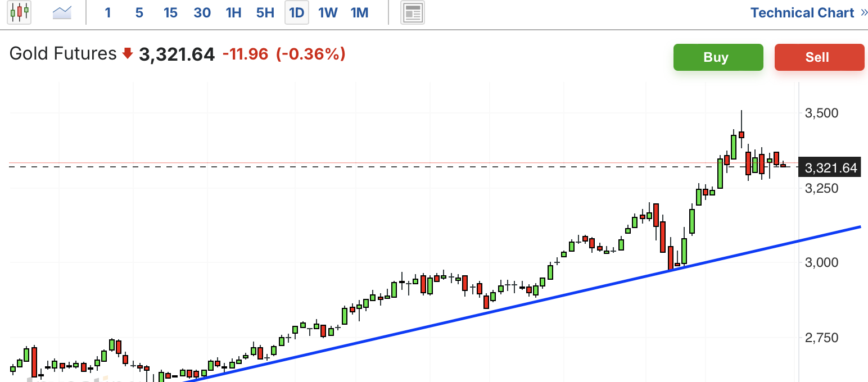This screenshot has width=868, height=382.
Task: Choose the 1H timeframe
Action: point(233,12)
